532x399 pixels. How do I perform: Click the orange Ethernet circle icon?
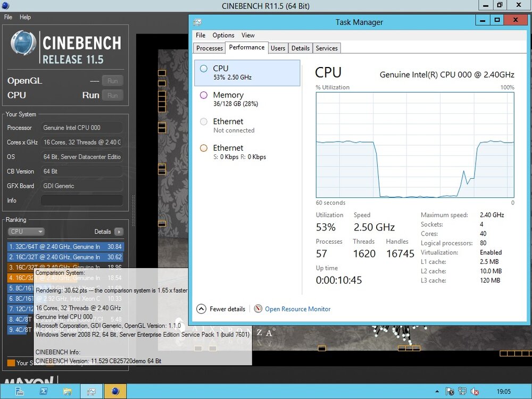[204, 148]
